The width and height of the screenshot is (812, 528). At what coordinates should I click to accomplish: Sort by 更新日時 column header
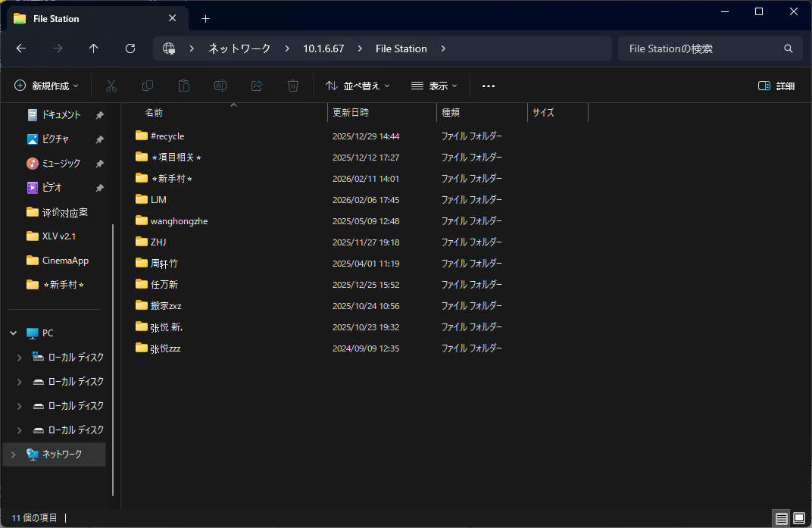pos(351,112)
